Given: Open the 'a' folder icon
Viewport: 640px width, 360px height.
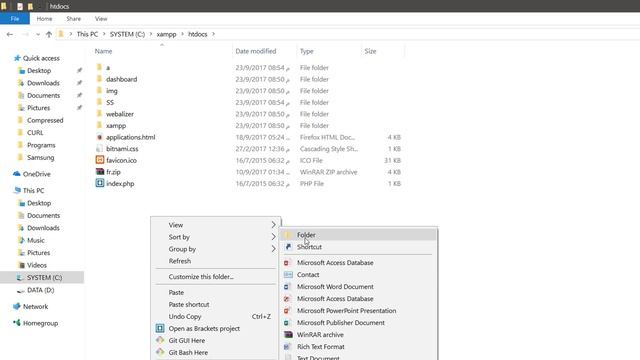Looking at the screenshot, I should tap(99, 67).
